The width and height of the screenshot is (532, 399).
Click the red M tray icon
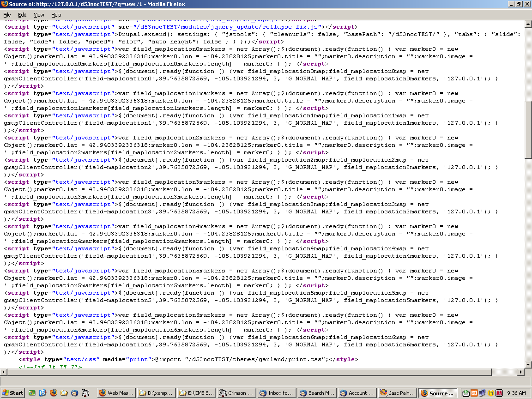(500, 393)
